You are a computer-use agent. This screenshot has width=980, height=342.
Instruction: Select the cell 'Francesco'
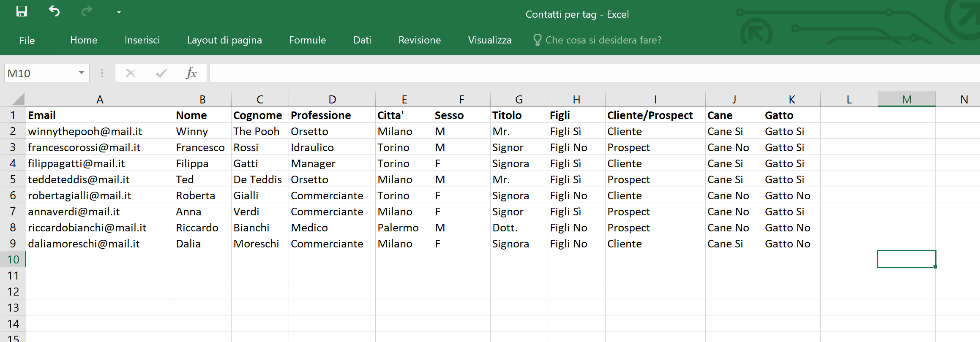click(202, 147)
